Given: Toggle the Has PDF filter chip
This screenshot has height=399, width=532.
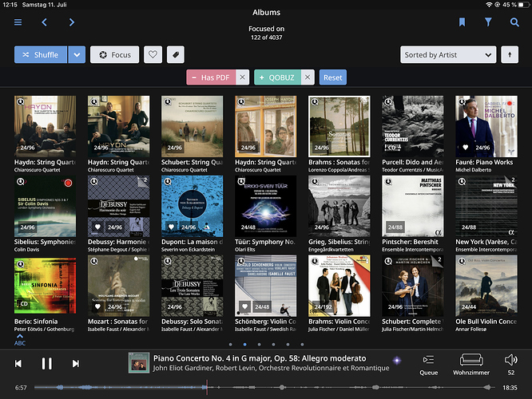Looking at the screenshot, I should tap(211, 77).
